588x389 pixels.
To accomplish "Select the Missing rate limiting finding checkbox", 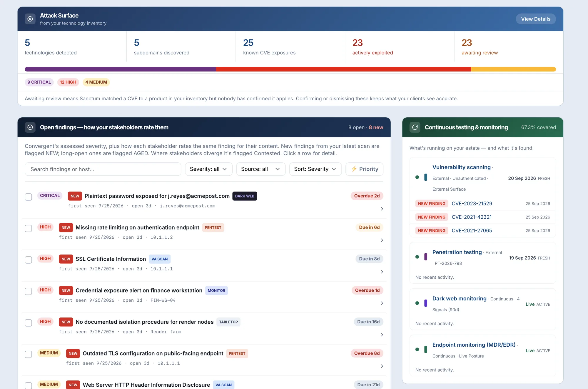I will (x=28, y=228).
